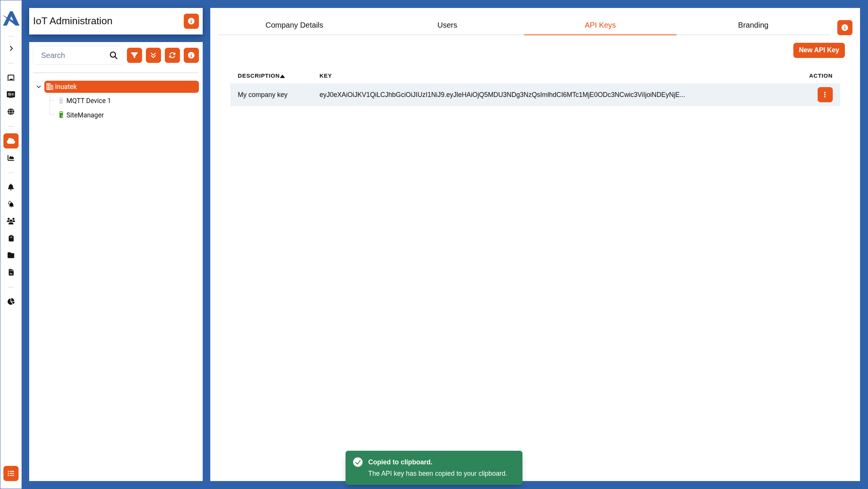Click the list menu button at the bottom left

[x=11, y=473]
